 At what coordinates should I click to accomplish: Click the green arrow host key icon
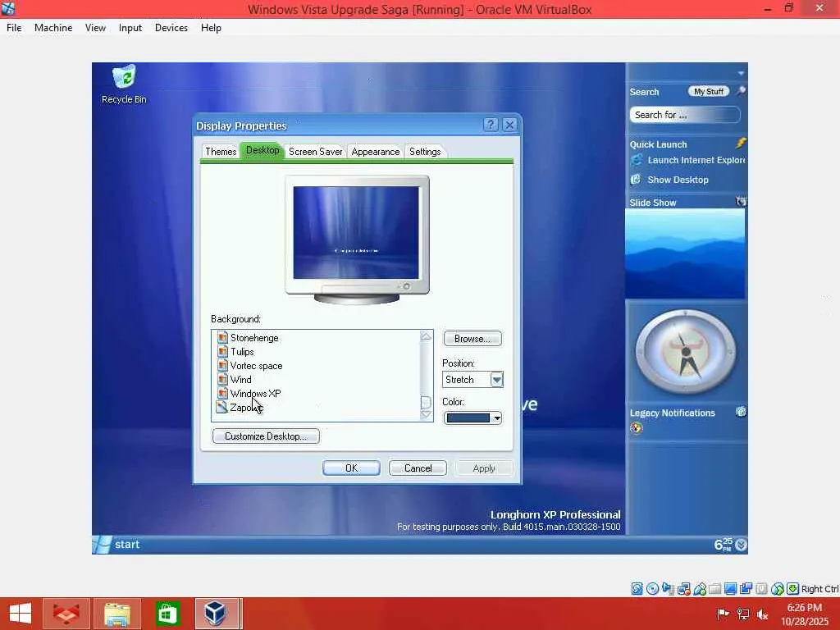[x=793, y=589]
